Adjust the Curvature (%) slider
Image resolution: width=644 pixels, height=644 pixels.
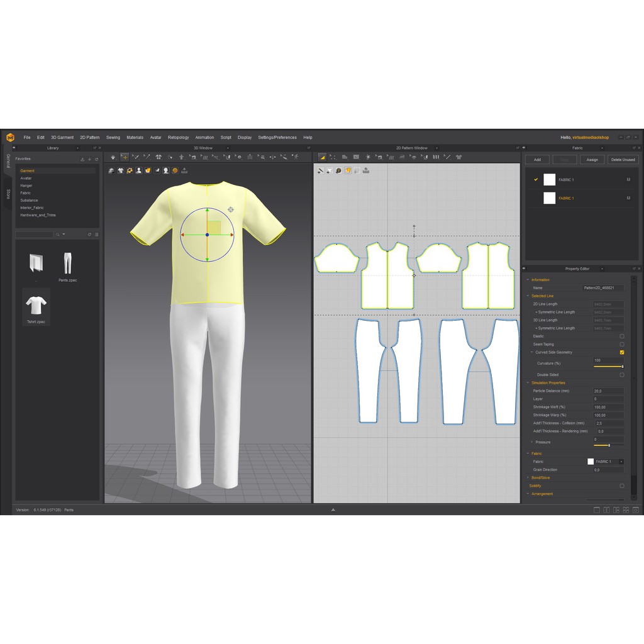click(608, 367)
